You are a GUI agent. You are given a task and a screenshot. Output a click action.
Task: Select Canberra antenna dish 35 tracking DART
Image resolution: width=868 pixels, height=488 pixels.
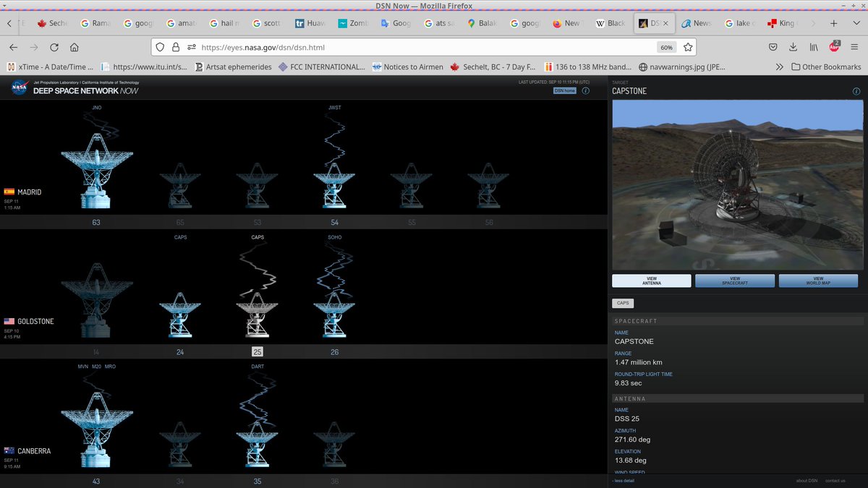[258, 444]
